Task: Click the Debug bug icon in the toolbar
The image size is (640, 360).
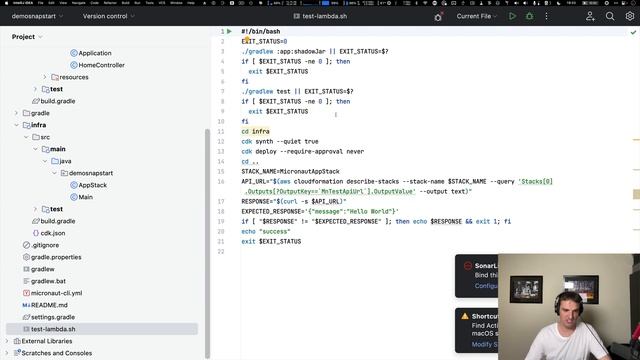Action: pos(529,16)
